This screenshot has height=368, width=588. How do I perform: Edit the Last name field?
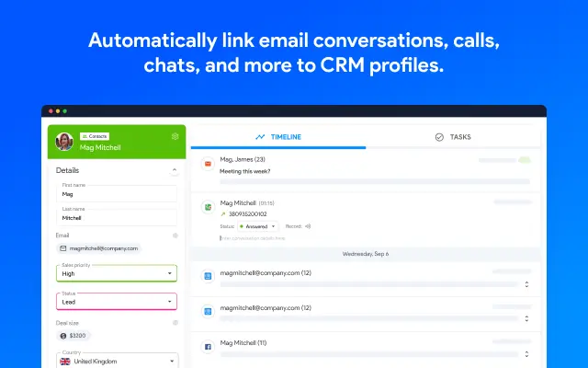click(117, 217)
